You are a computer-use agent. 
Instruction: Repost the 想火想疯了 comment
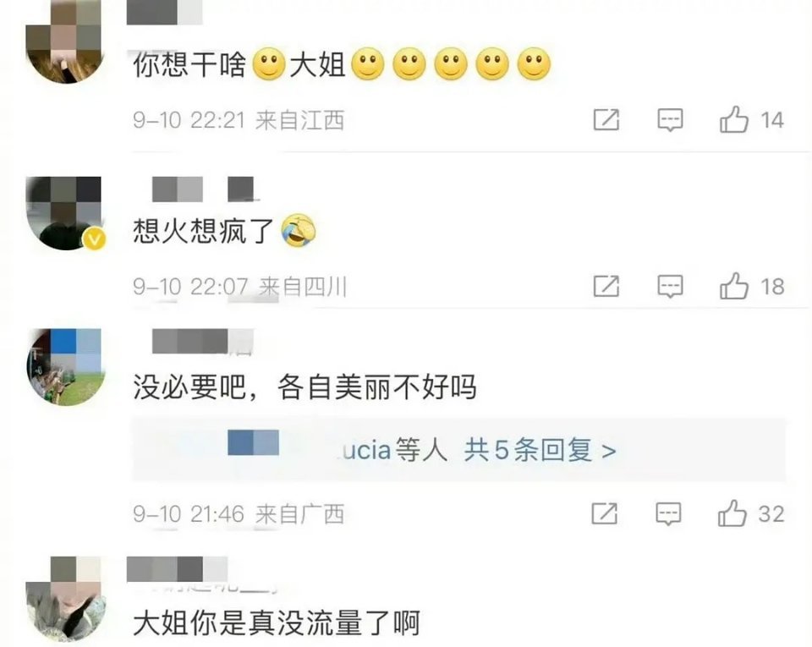point(606,286)
